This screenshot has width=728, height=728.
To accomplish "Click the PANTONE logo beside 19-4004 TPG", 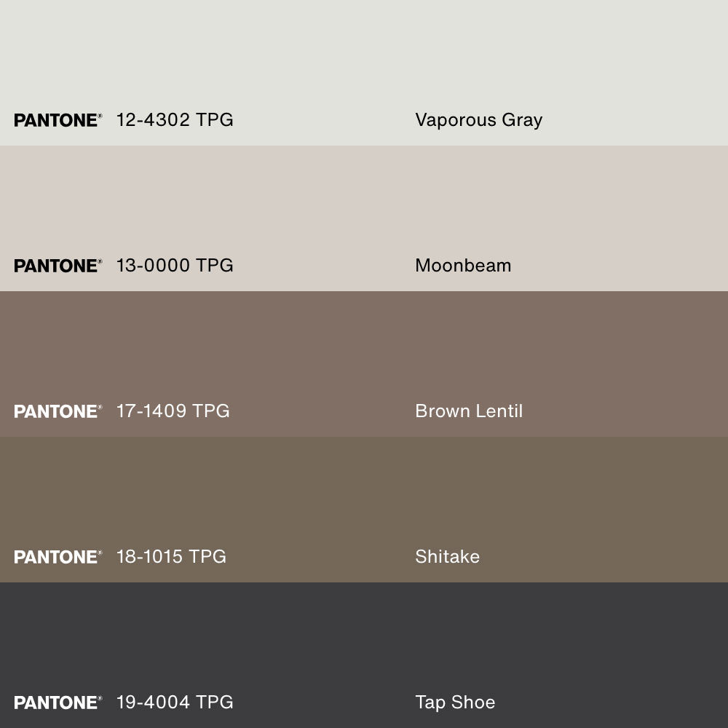I will coord(58,703).
